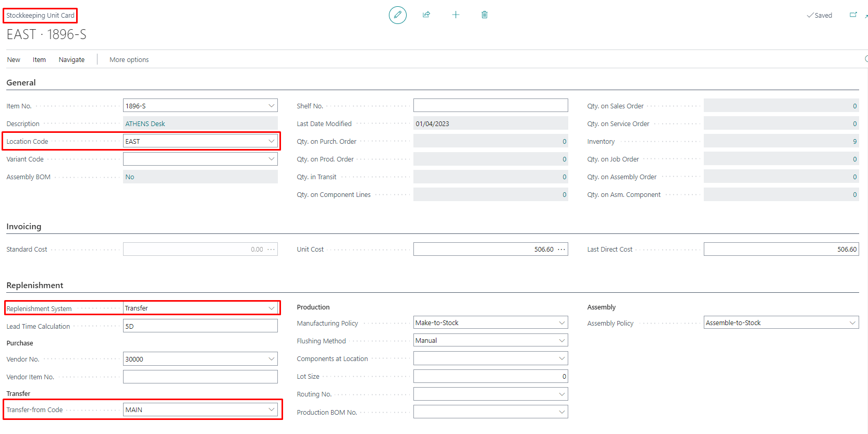Click the pencil edit icon
868x434 pixels.
pyautogui.click(x=398, y=15)
